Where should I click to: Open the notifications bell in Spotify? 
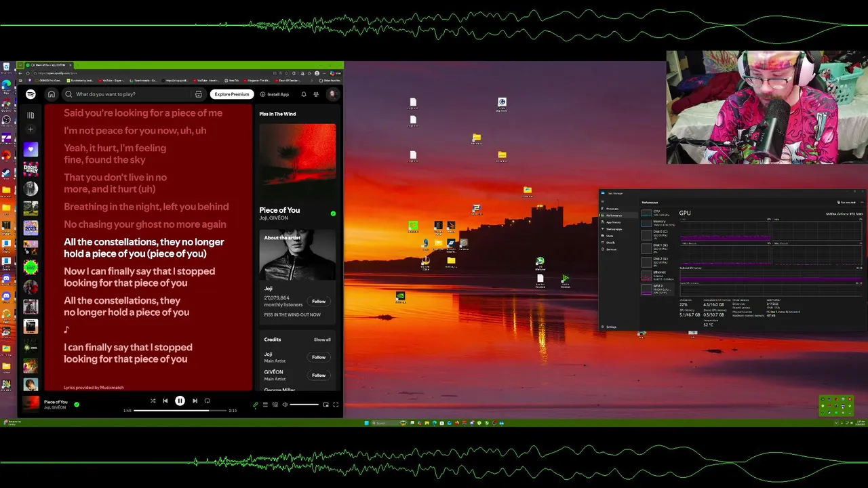pos(304,94)
